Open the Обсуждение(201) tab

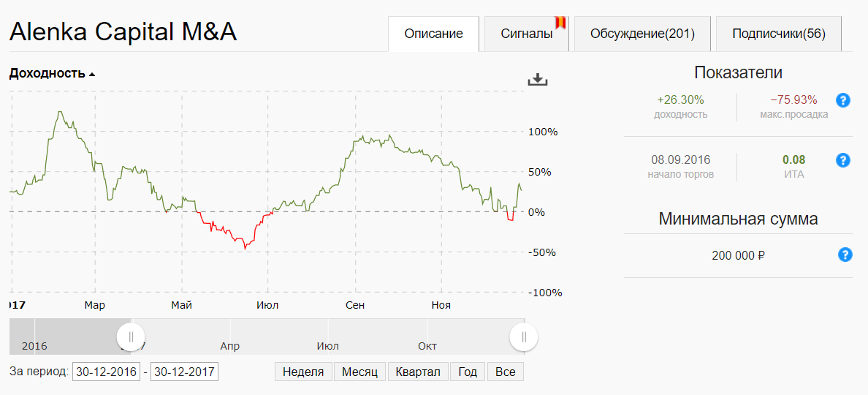642,34
